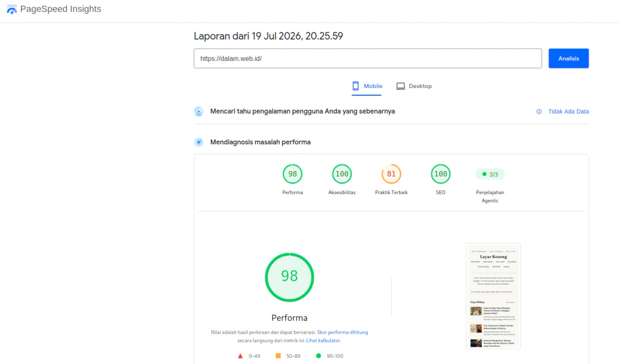Open the Skor performa dihitung link
This screenshot has width=619, height=364.
click(x=342, y=332)
